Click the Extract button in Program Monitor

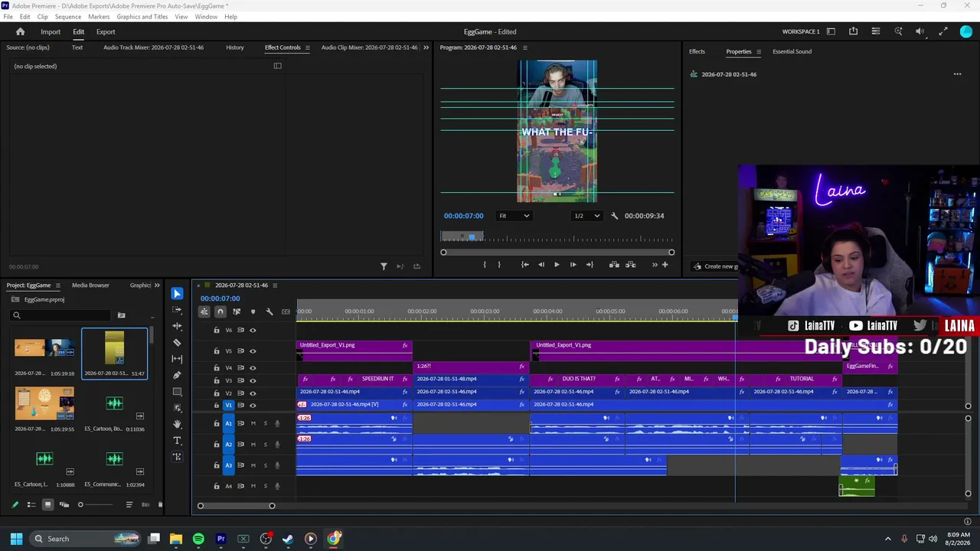tap(631, 265)
